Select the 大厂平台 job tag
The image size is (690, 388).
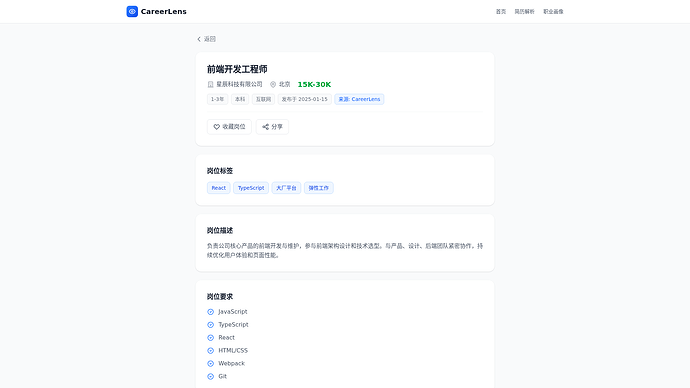tap(286, 188)
